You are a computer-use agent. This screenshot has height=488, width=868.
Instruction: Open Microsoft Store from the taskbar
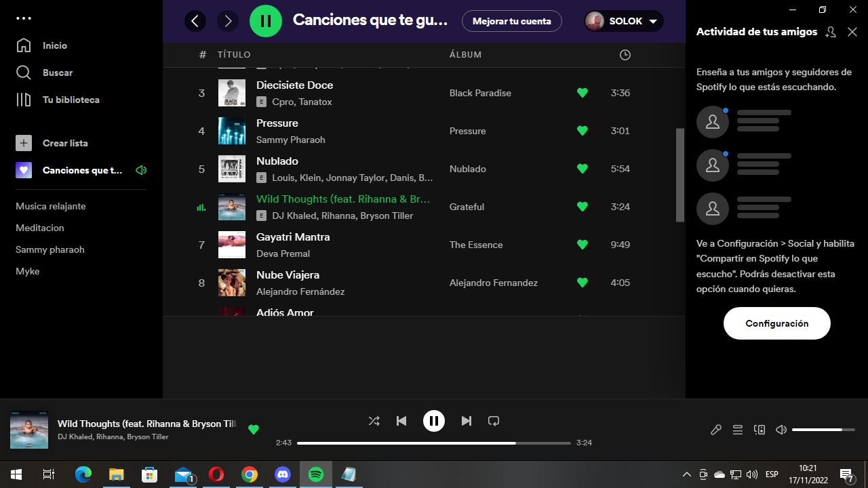[150, 474]
